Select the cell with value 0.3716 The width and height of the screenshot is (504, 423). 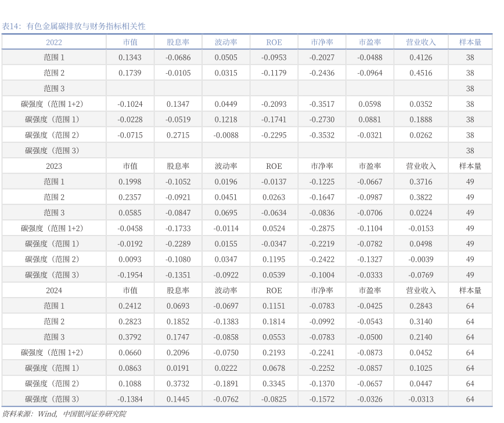(x=420, y=182)
